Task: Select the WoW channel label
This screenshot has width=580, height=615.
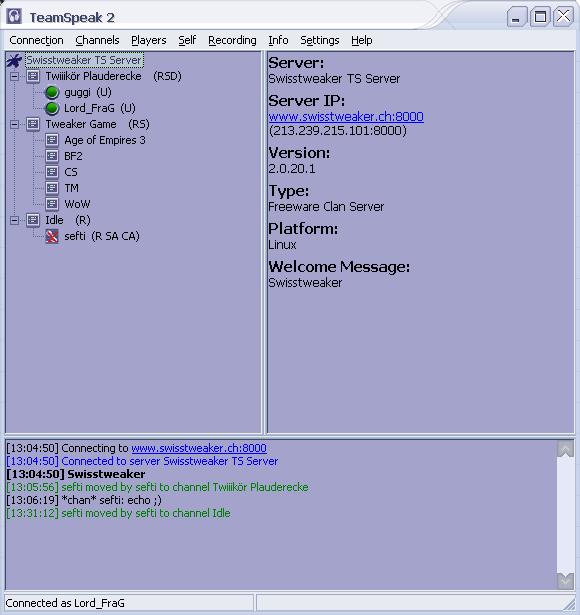Action: pyautogui.click(x=77, y=204)
